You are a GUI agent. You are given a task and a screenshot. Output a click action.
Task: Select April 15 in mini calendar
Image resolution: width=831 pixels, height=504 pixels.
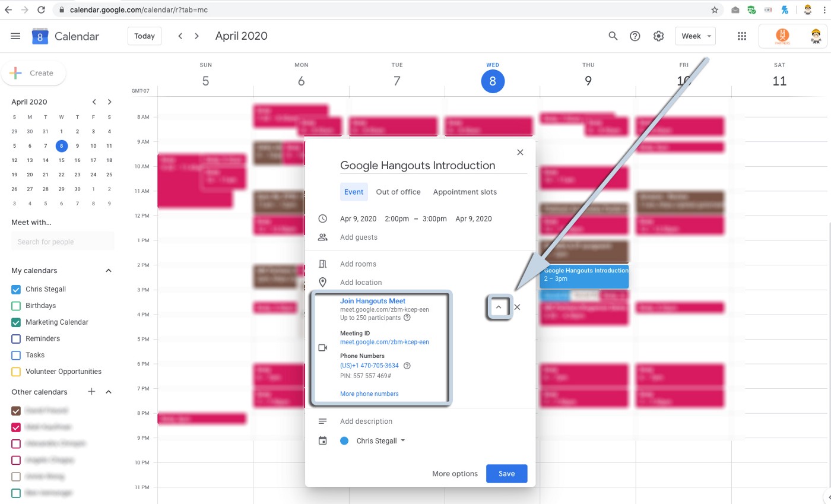(61, 160)
